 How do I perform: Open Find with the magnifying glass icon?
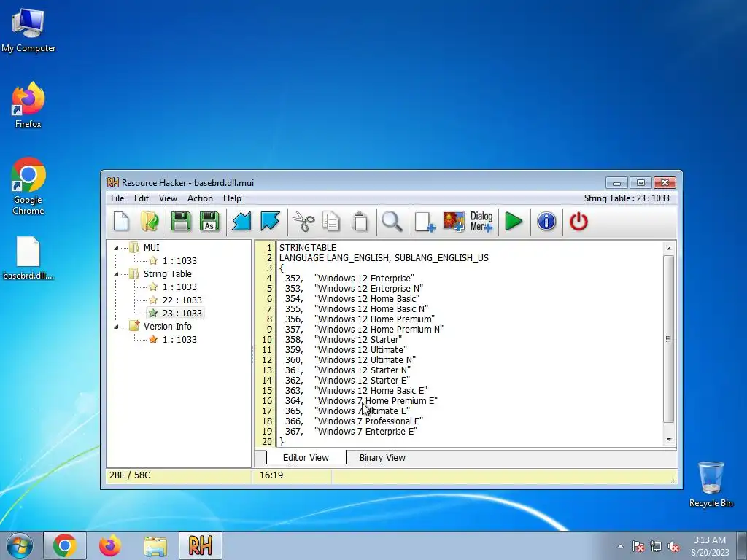tap(392, 222)
